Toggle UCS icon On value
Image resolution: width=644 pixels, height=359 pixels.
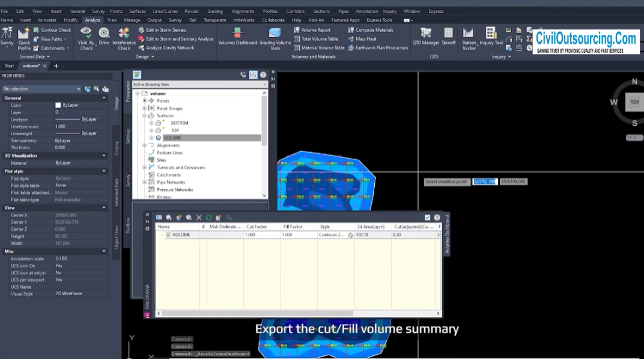coord(81,266)
